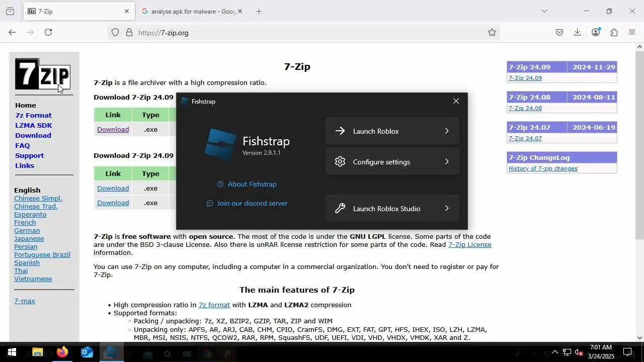The height and width of the screenshot is (362, 644).
Task: Open the network tray icon
Action: tap(567, 352)
